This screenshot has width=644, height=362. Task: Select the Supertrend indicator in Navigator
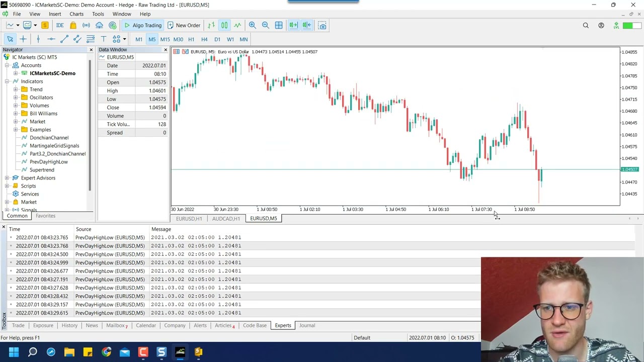point(42,170)
